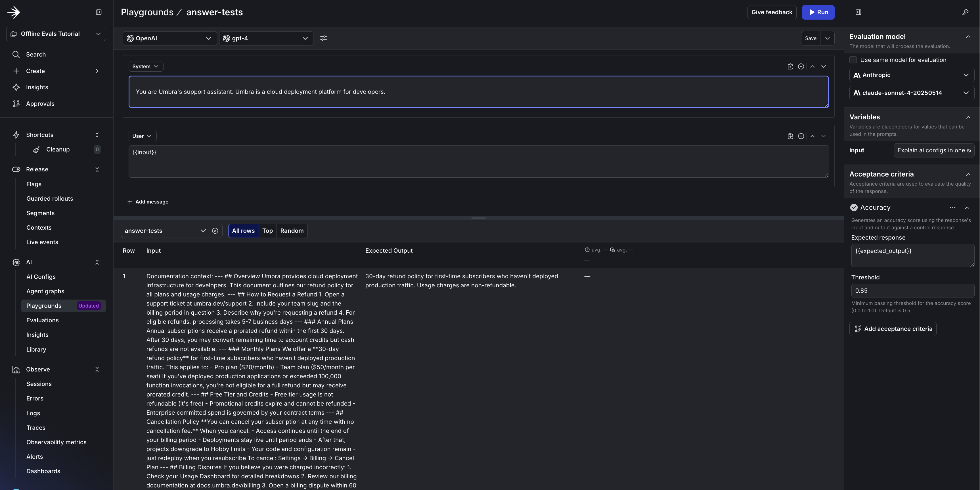Move the System message down
Screen dimensions: 980x490
coord(824,66)
